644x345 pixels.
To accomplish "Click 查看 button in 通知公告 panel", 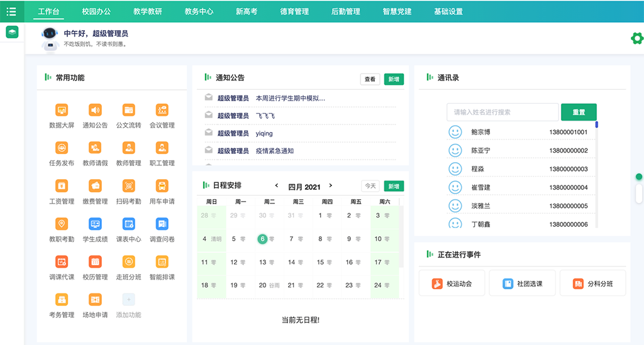I will tap(370, 79).
